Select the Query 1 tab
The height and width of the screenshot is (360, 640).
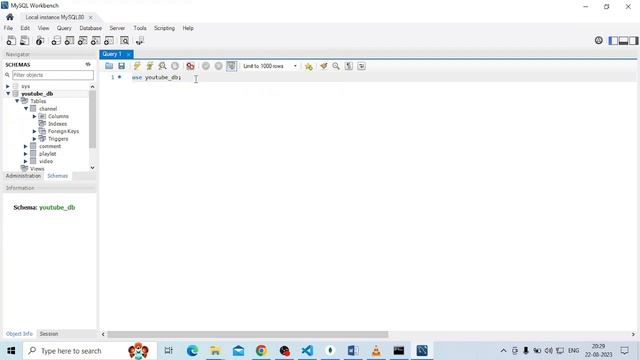(x=112, y=54)
